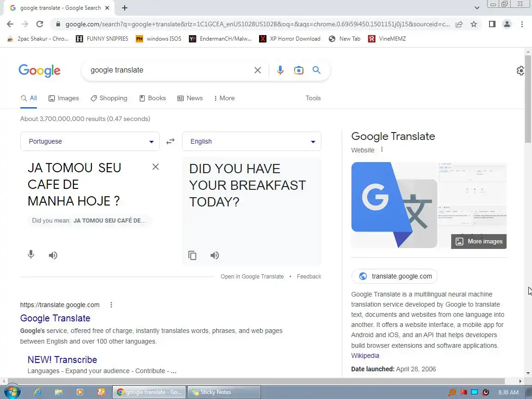532x399 pixels.
Task: Open the English target language dropdown
Action: click(251, 141)
